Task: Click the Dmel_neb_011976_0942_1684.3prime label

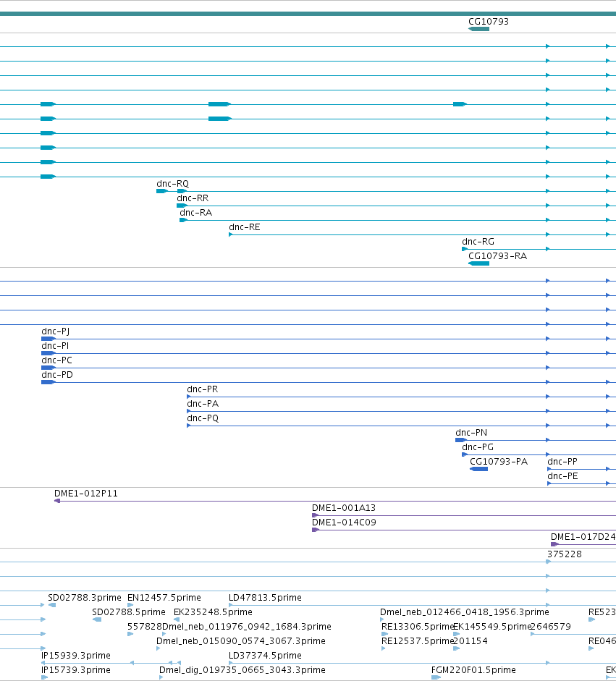Action: (x=247, y=627)
